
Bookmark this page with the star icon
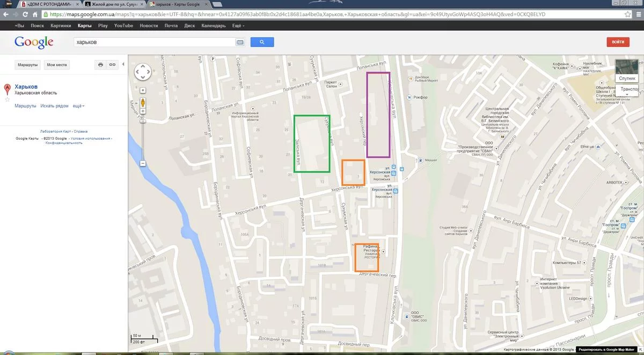pyautogui.click(x=627, y=15)
